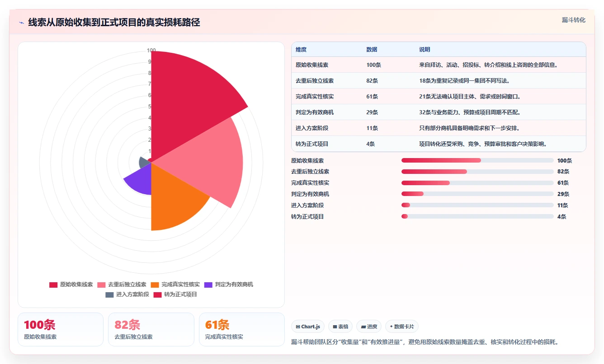Click the 82条 去重后独立线索 data card
This screenshot has width=604, height=364.
(x=151, y=329)
